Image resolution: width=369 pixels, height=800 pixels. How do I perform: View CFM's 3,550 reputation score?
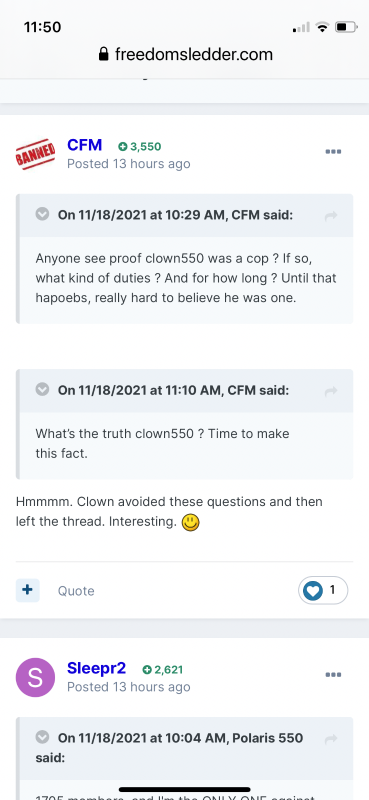pyautogui.click(x=139, y=147)
